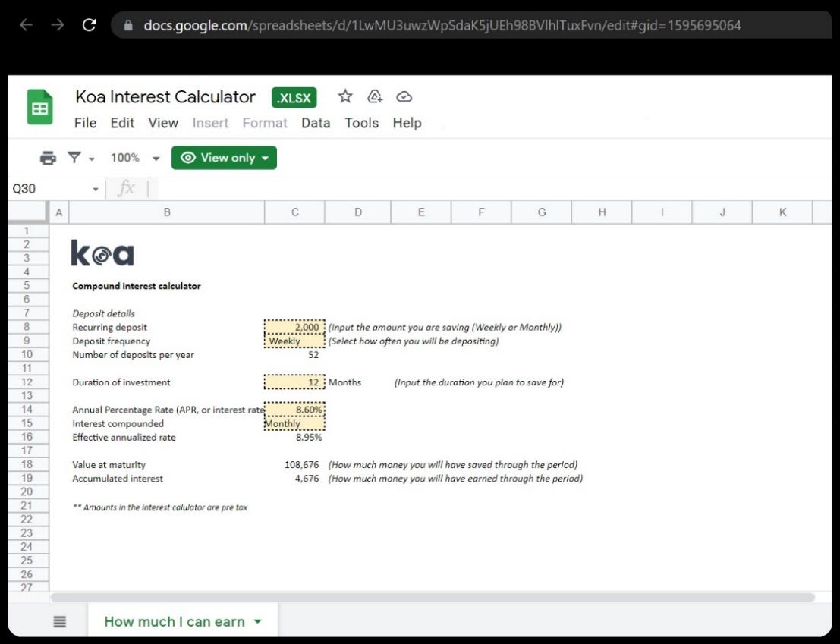This screenshot has width=840, height=644.
Task: Open the Edit menu
Action: click(x=122, y=123)
